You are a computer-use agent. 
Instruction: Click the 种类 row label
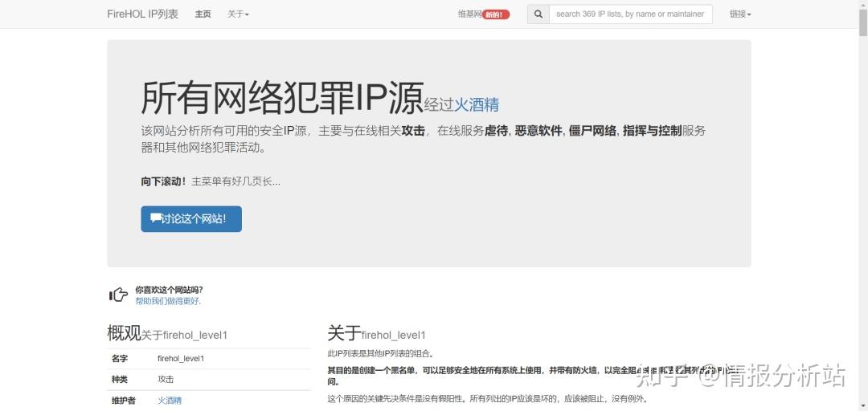tap(120, 380)
